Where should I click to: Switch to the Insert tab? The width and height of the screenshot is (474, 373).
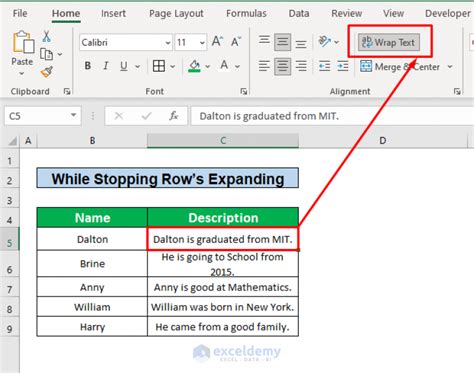pyautogui.click(x=113, y=14)
